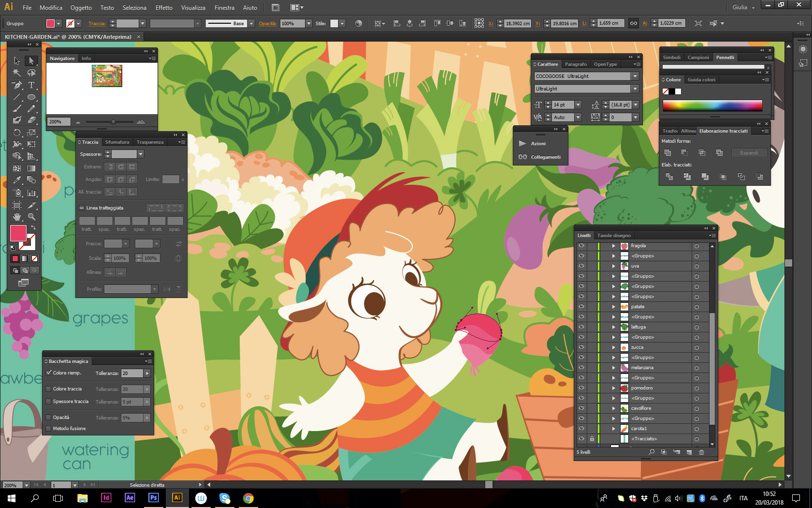
Task: Click the Navigator artwork thumbnail
Action: point(107,76)
